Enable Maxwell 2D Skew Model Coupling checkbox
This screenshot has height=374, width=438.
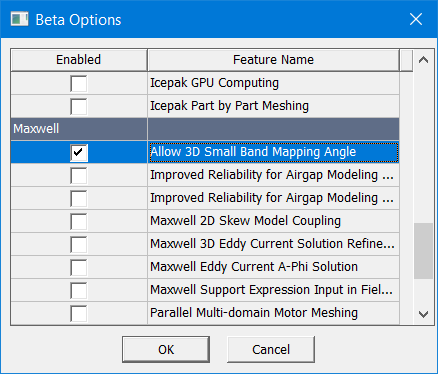click(79, 221)
